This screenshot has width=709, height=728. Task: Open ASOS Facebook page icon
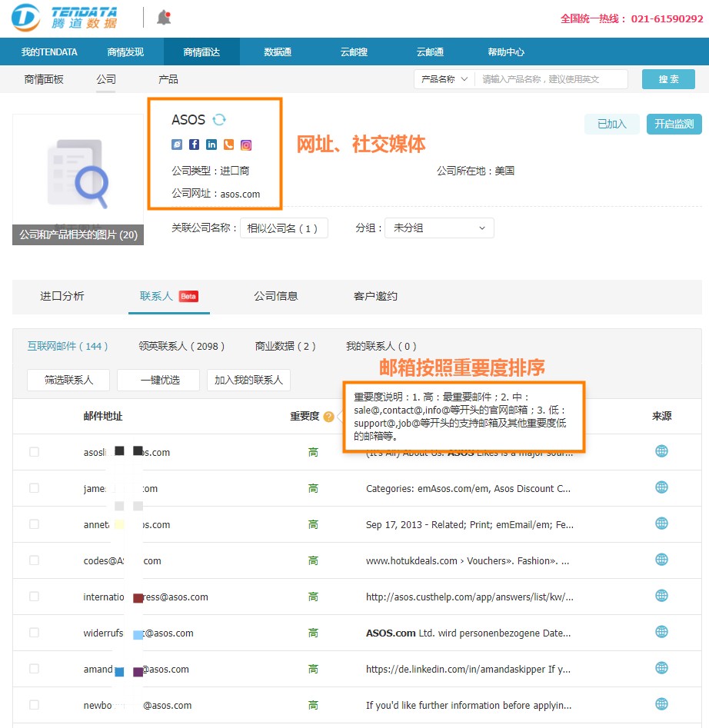click(x=194, y=145)
